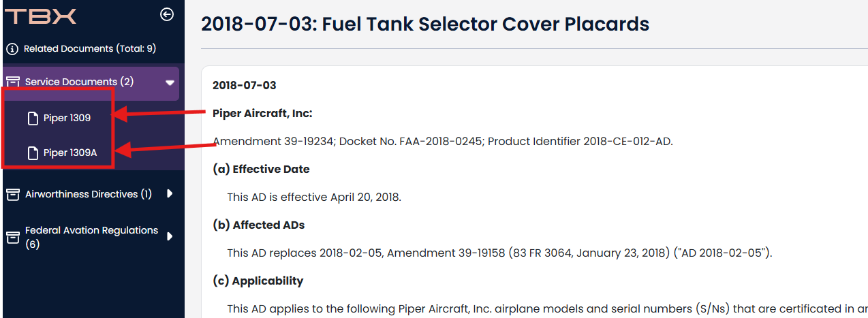This screenshot has width=868, height=318.
Task: Click the (c) Applicability section heading
Action: point(258,281)
